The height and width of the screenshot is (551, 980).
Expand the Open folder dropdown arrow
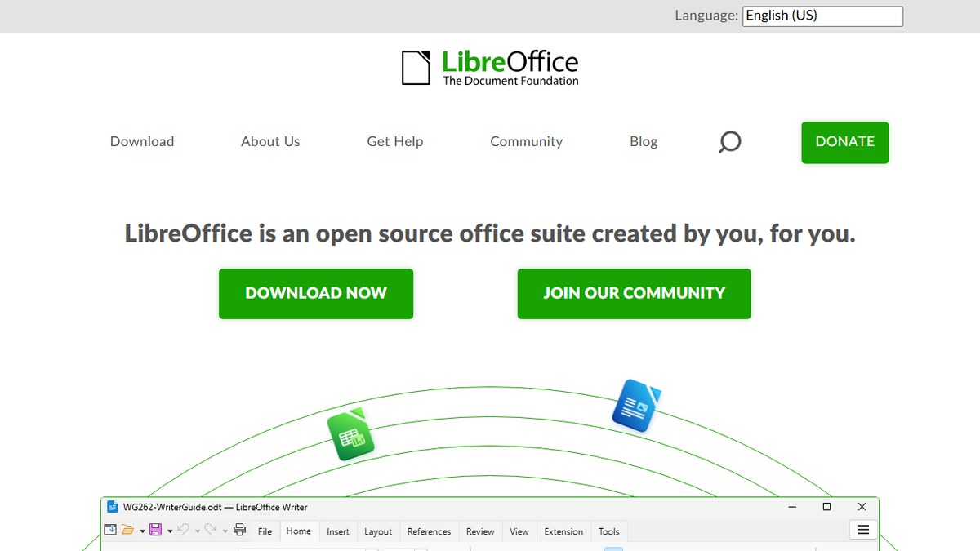142,531
